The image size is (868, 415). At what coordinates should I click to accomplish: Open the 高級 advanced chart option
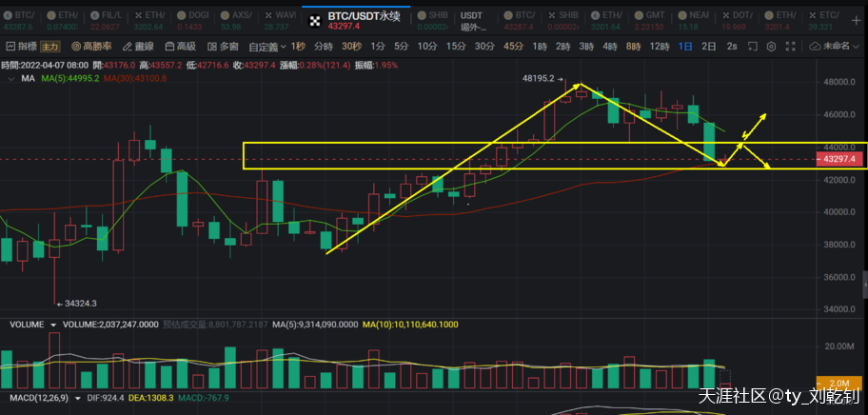(180, 46)
